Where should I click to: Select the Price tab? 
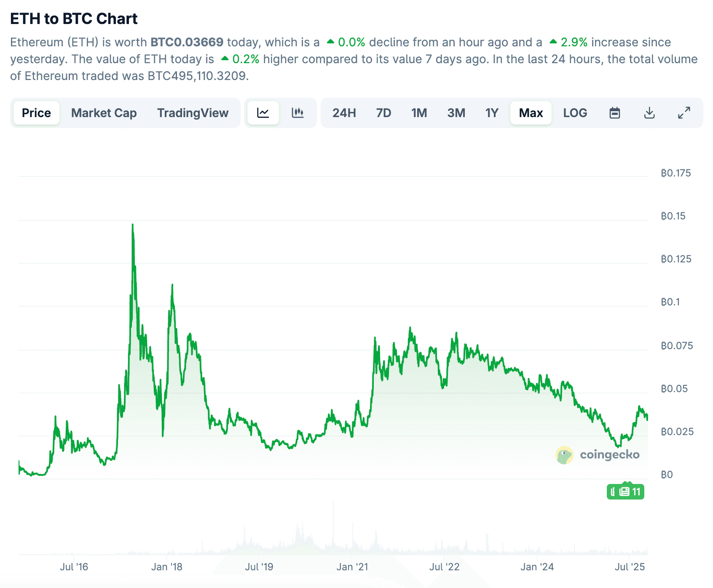point(36,113)
